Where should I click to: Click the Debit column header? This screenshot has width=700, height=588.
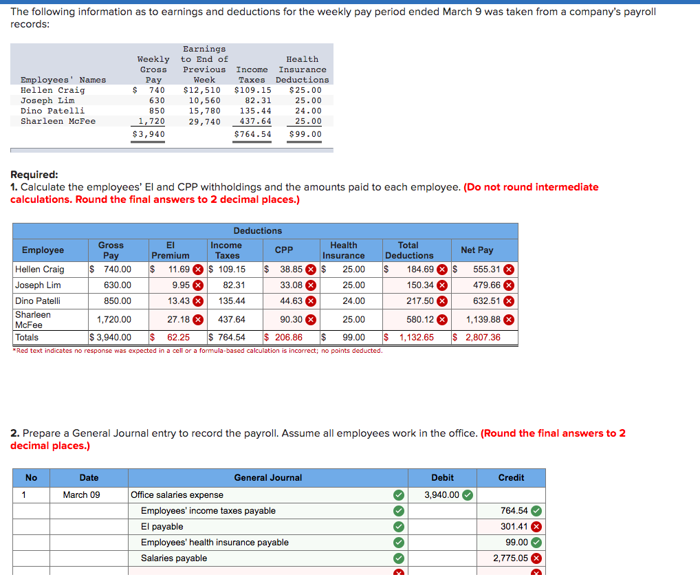(442, 478)
